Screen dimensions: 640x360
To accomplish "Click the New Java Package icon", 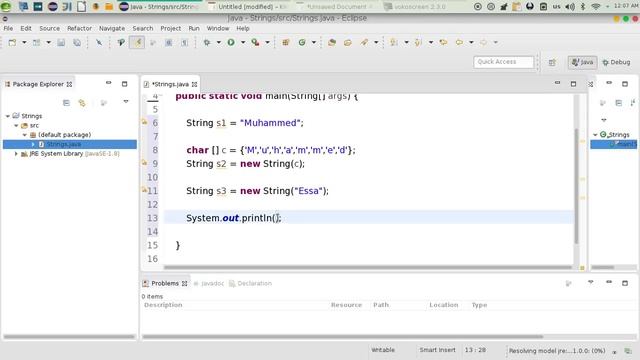I will [286, 42].
